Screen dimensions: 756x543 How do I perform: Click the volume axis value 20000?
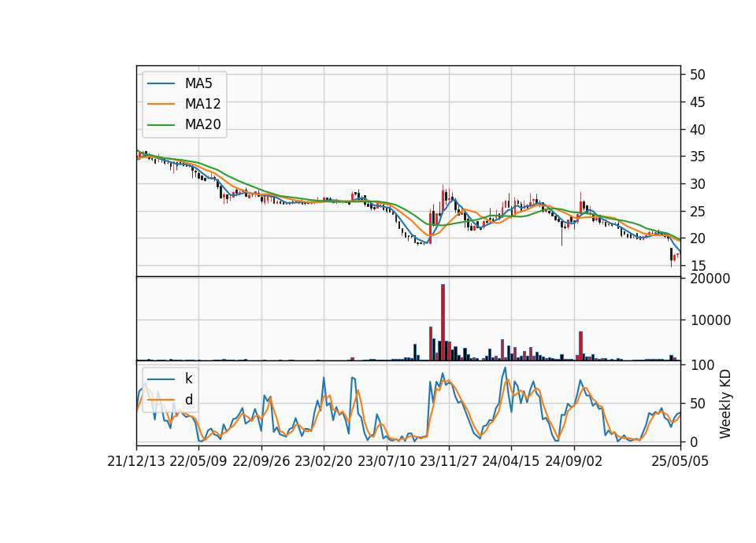[x=710, y=279]
